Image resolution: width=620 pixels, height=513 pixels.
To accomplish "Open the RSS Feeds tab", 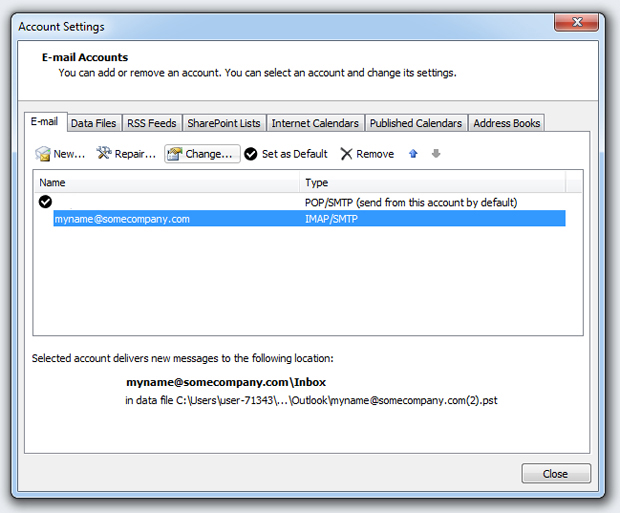I will 152,123.
